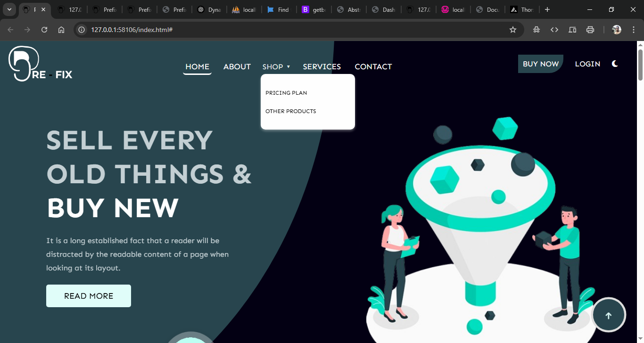Click the scroll-to-top arrow button

[x=608, y=316]
